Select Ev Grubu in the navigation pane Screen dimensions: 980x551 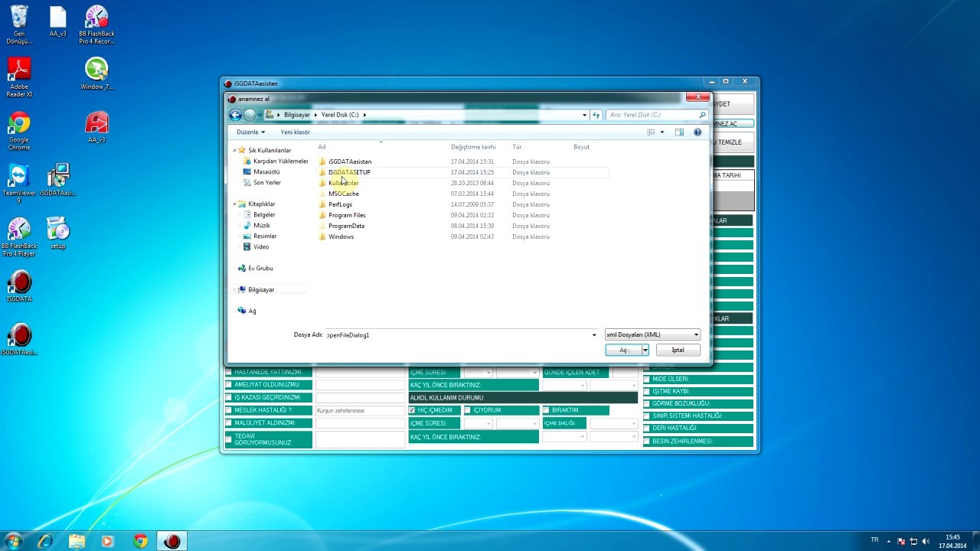(260, 269)
